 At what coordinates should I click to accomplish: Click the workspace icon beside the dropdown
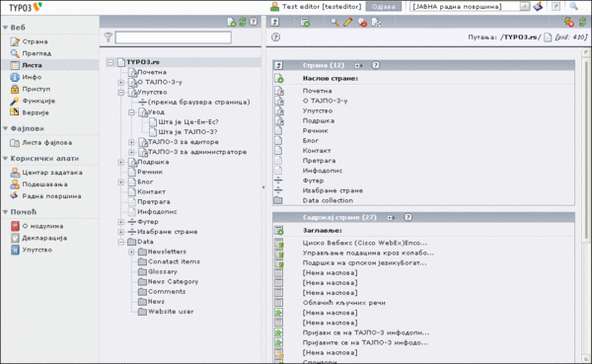pyautogui.click(x=538, y=7)
